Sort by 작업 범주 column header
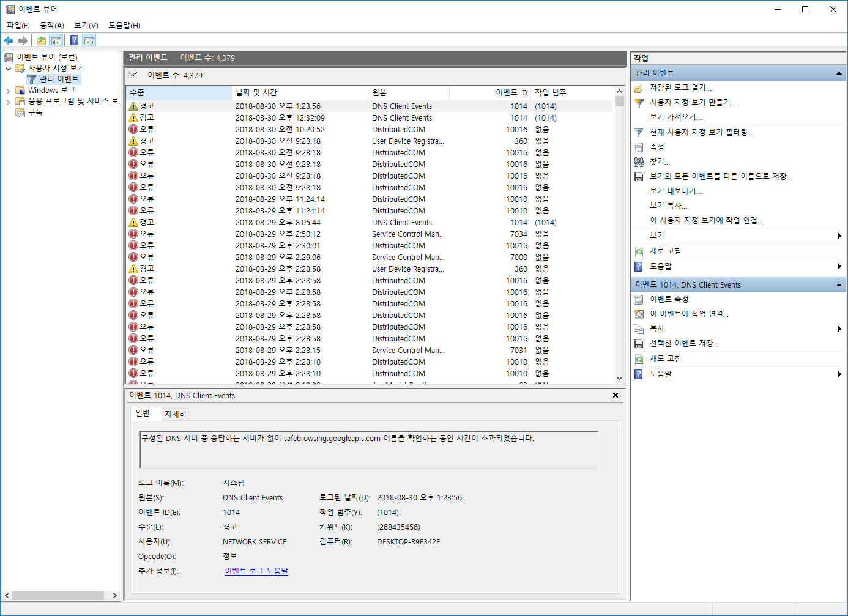 571,92
